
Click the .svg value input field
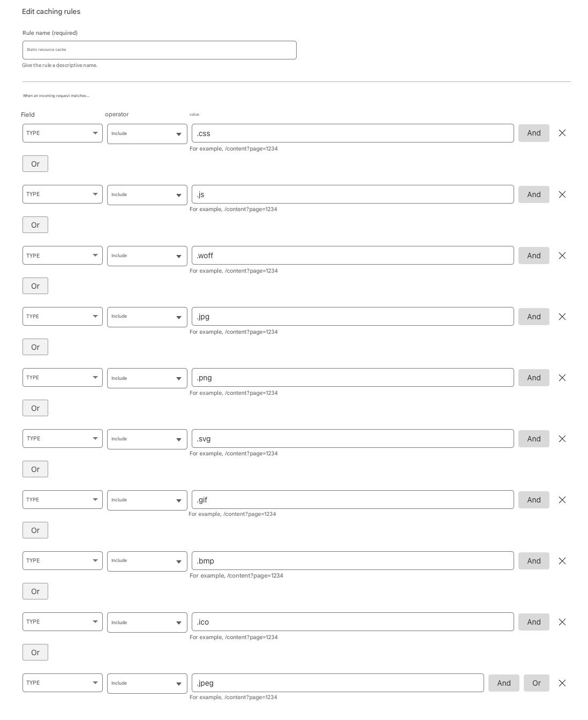[352, 438]
